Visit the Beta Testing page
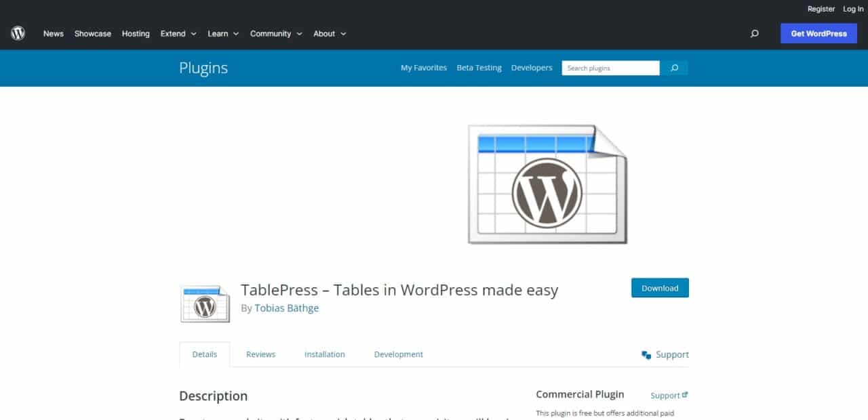 [479, 68]
